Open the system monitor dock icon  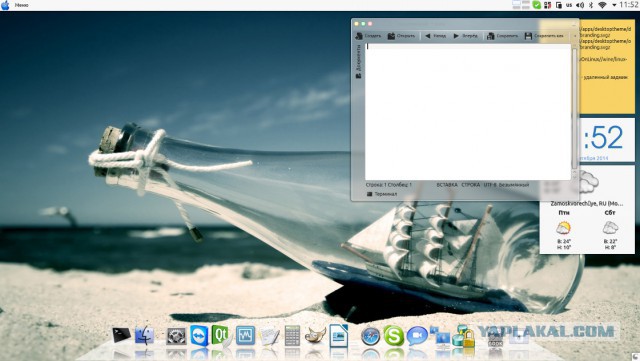tap(245, 336)
